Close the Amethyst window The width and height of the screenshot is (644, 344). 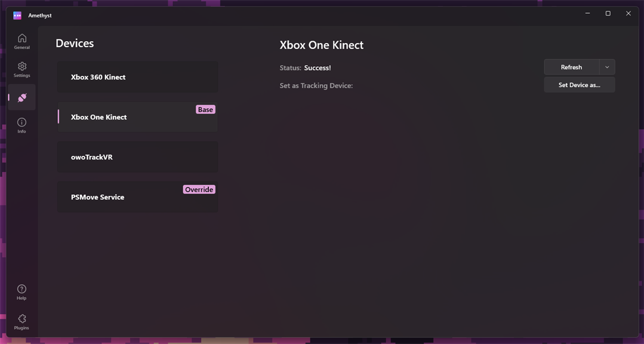(x=628, y=14)
